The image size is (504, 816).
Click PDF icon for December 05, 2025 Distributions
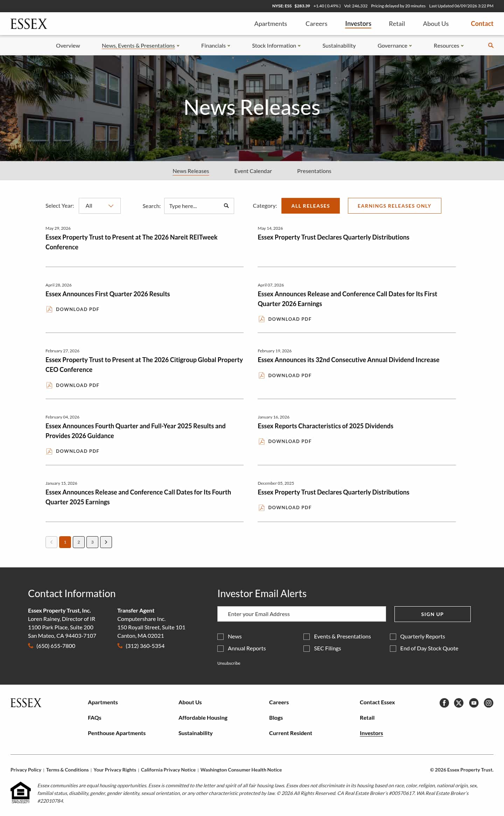coord(261,508)
